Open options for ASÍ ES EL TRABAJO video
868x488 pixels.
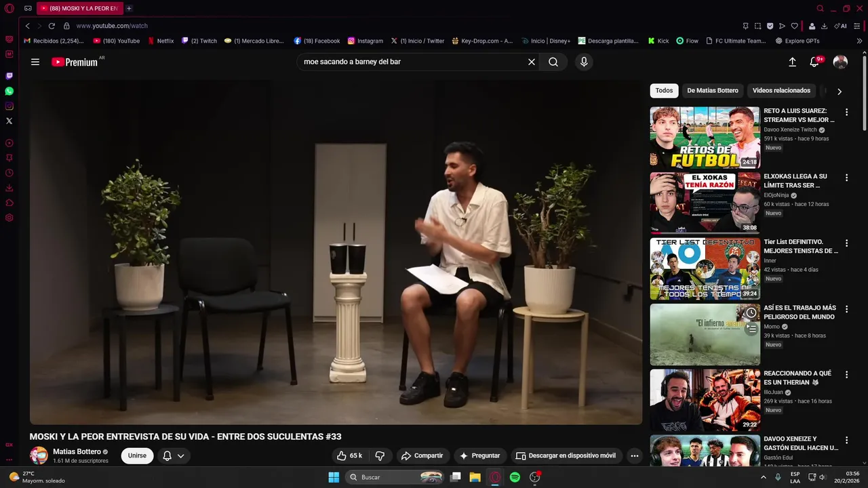coord(846,308)
